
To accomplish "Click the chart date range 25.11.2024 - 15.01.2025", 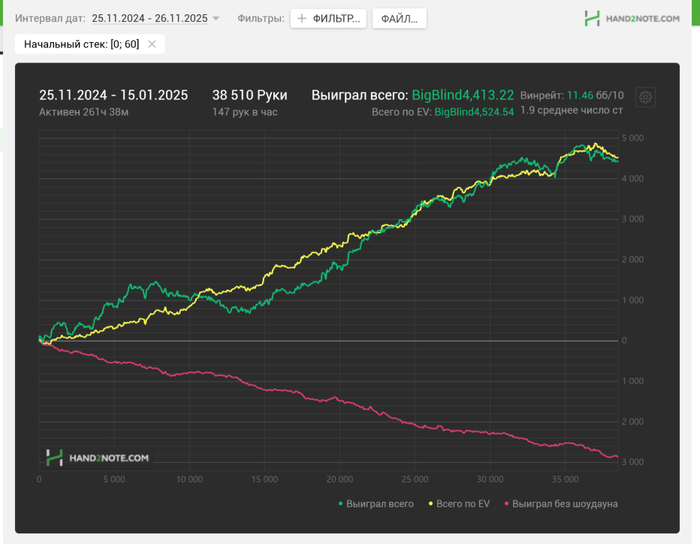I will tap(113, 95).
